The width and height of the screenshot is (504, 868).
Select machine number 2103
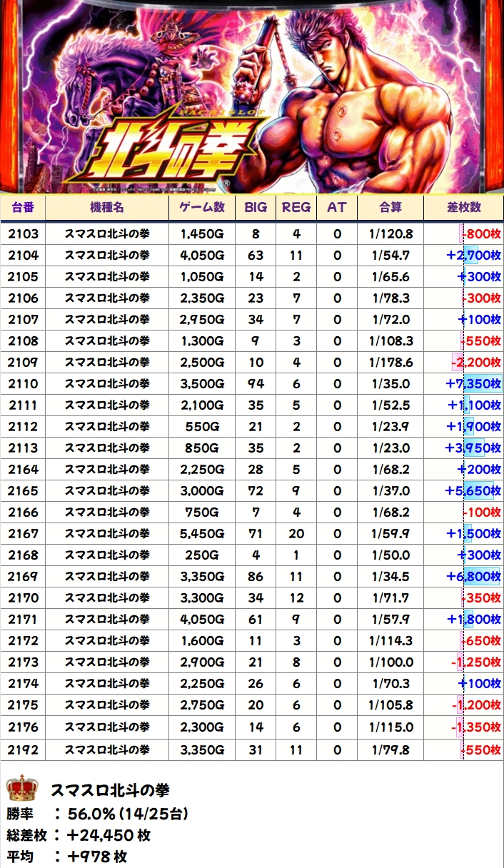(x=24, y=233)
